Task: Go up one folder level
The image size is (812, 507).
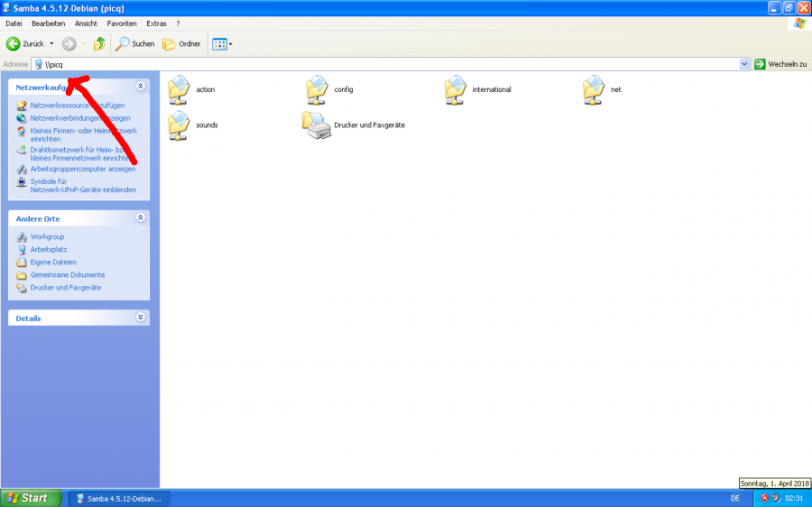Action: [x=99, y=43]
